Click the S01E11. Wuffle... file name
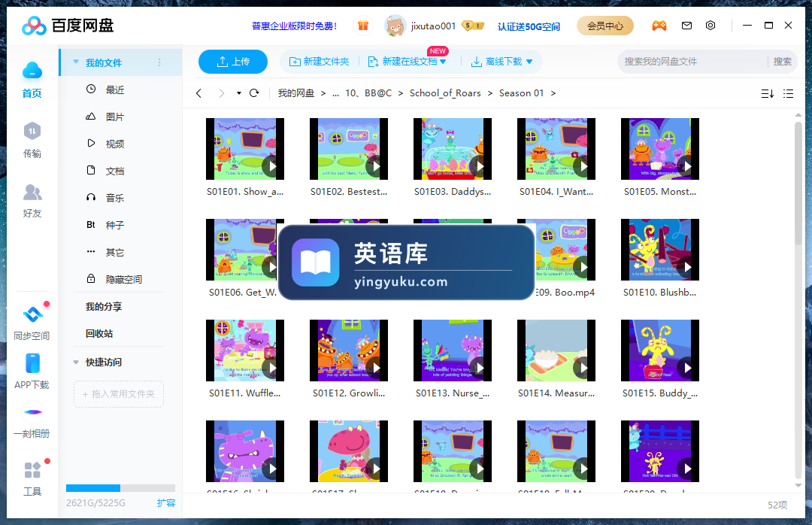Image resolution: width=812 pixels, height=525 pixels. [x=245, y=393]
